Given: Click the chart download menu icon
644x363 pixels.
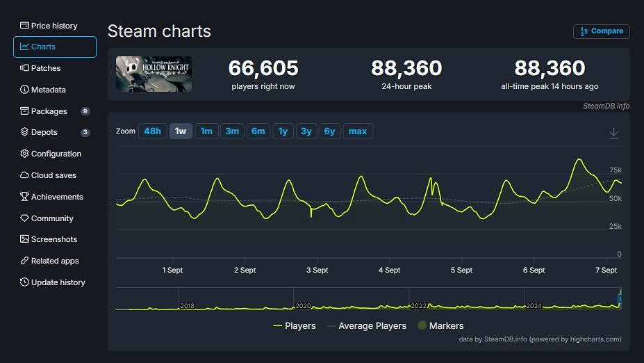Looking at the screenshot, I should (x=613, y=133).
